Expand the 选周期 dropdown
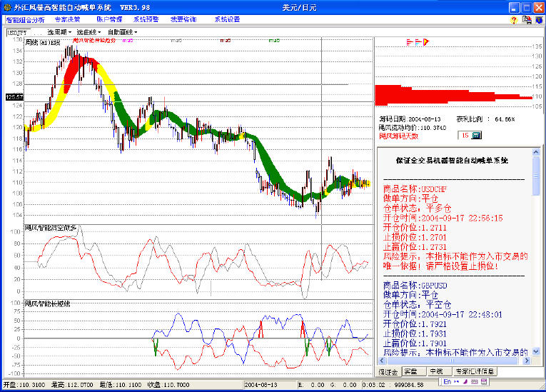546x392 pixels. (x=59, y=32)
